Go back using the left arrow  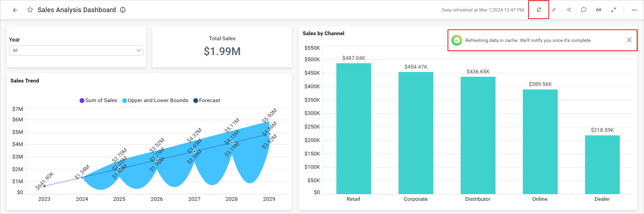click(15, 10)
